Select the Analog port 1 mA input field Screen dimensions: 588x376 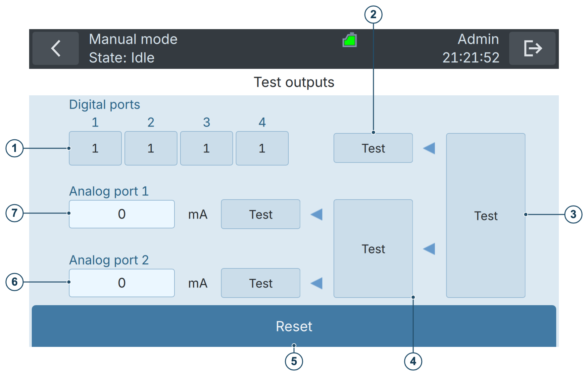122,214
